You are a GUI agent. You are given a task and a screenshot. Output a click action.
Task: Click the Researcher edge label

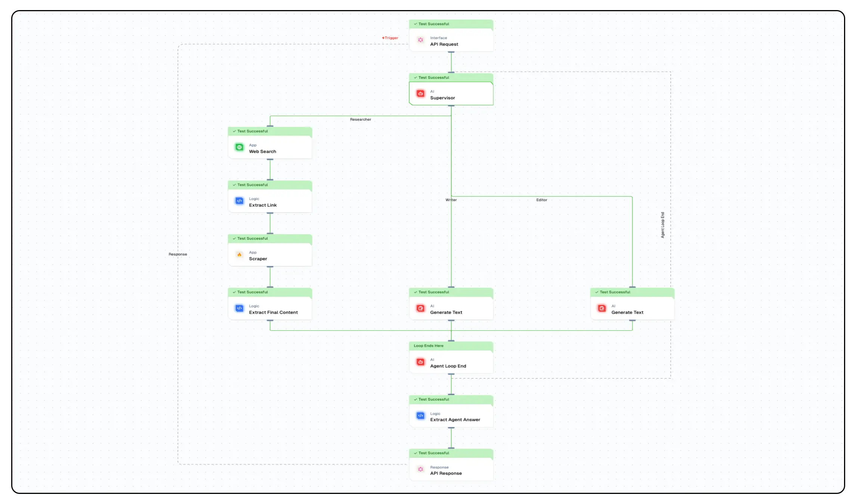pos(360,119)
